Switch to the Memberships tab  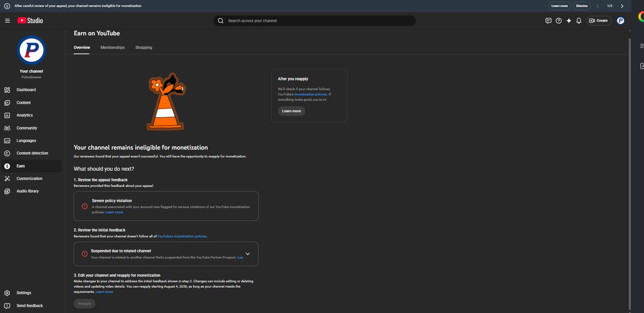click(x=113, y=47)
